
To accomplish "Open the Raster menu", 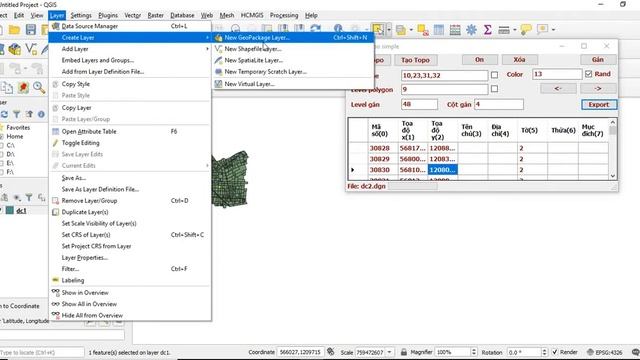I will click(x=155, y=15).
